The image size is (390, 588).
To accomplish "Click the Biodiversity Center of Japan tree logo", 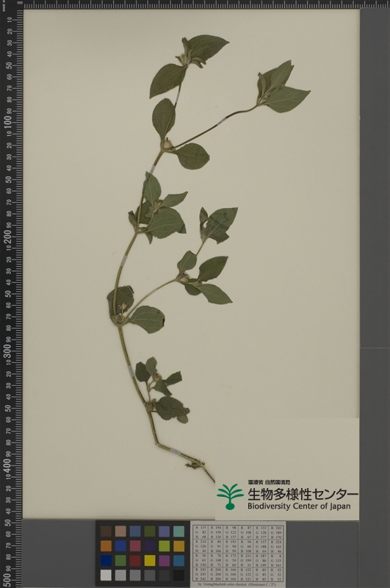I will (x=230, y=495).
